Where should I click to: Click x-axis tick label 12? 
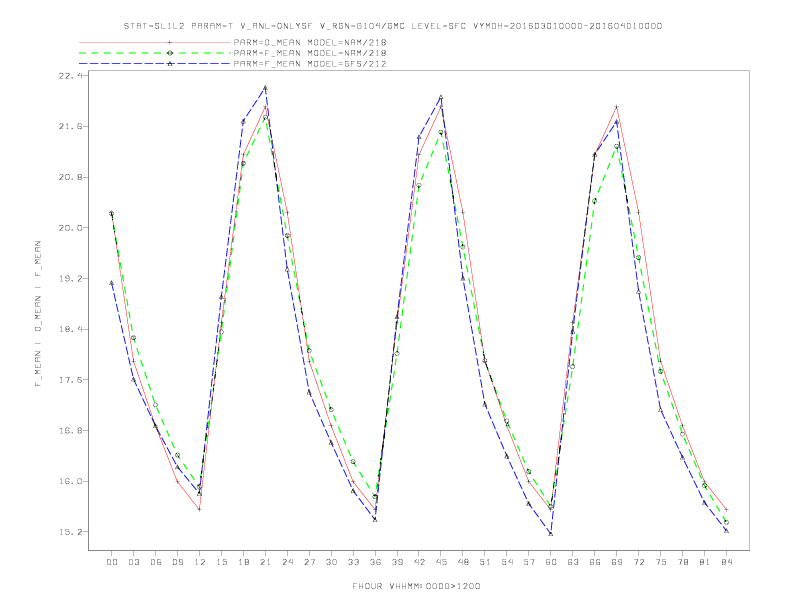click(200, 562)
